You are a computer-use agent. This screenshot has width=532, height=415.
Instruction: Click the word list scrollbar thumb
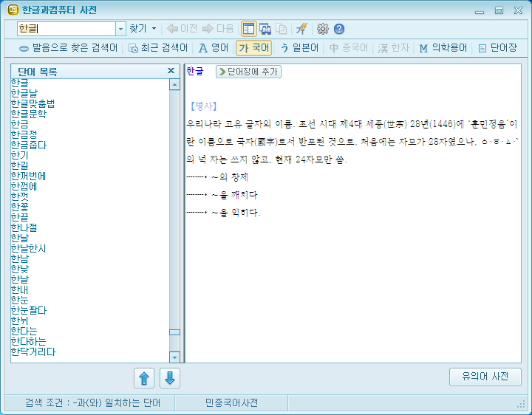pyautogui.click(x=174, y=332)
